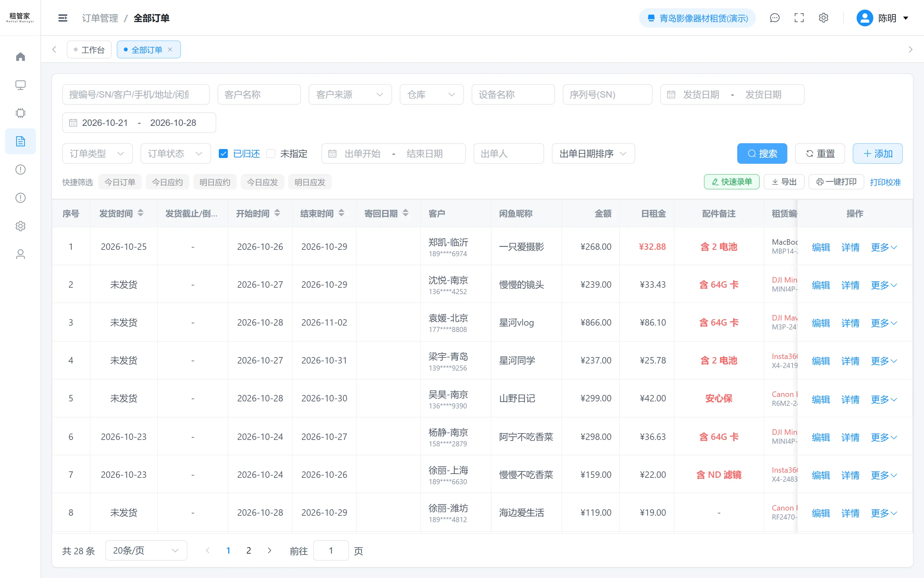This screenshot has height=578, width=924.
Task: Open the home icon in sidebar
Action: [20, 57]
